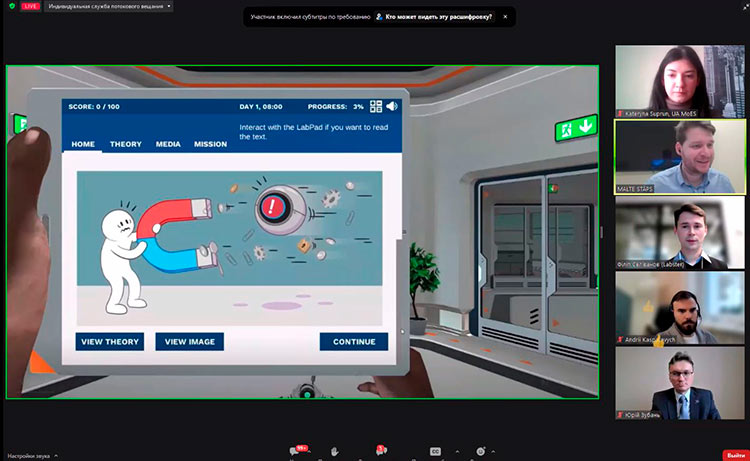Switch to the THEORY tab
Image resolution: width=750 pixels, height=461 pixels.
pyautogui.click(x=125, y=144)
